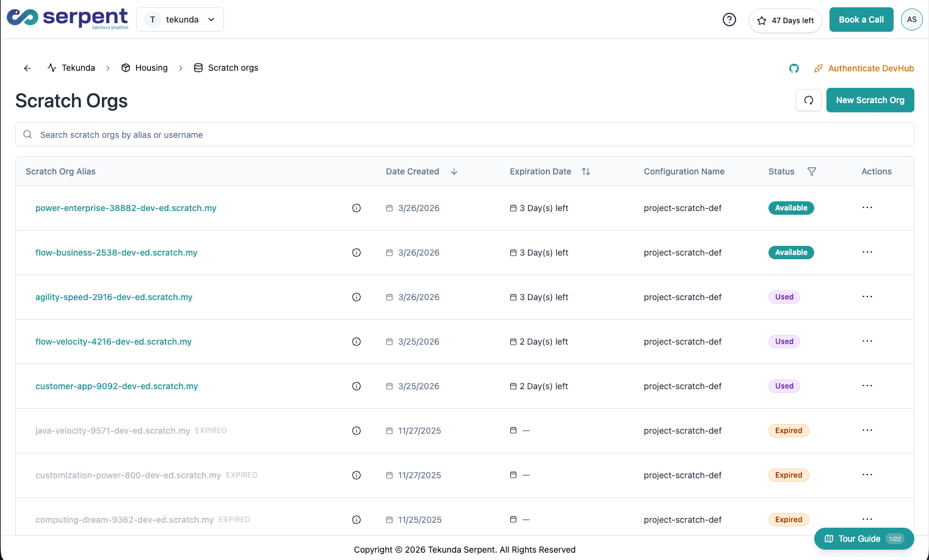Screen dimensions: 929x560
Task: Click the back arrow in breadcrumb
Action: [27, 68]
